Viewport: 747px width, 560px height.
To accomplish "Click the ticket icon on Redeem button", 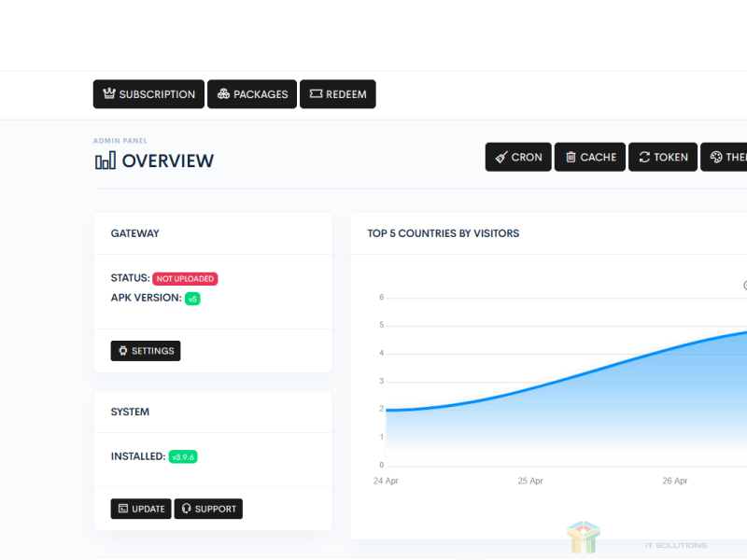I will click(316, 94).
